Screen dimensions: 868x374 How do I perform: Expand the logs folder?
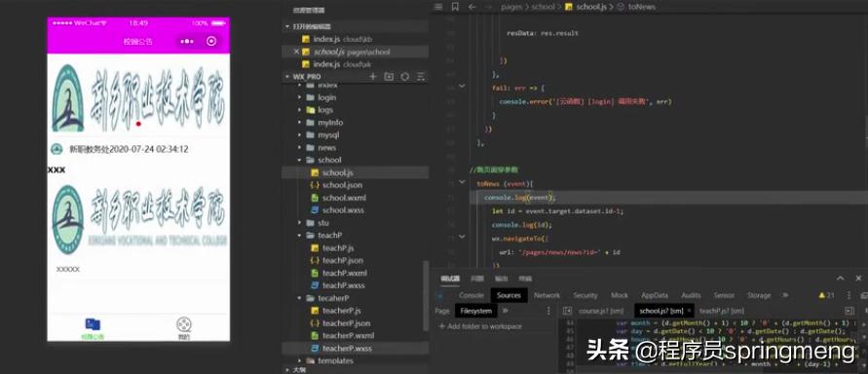(299, 110)
